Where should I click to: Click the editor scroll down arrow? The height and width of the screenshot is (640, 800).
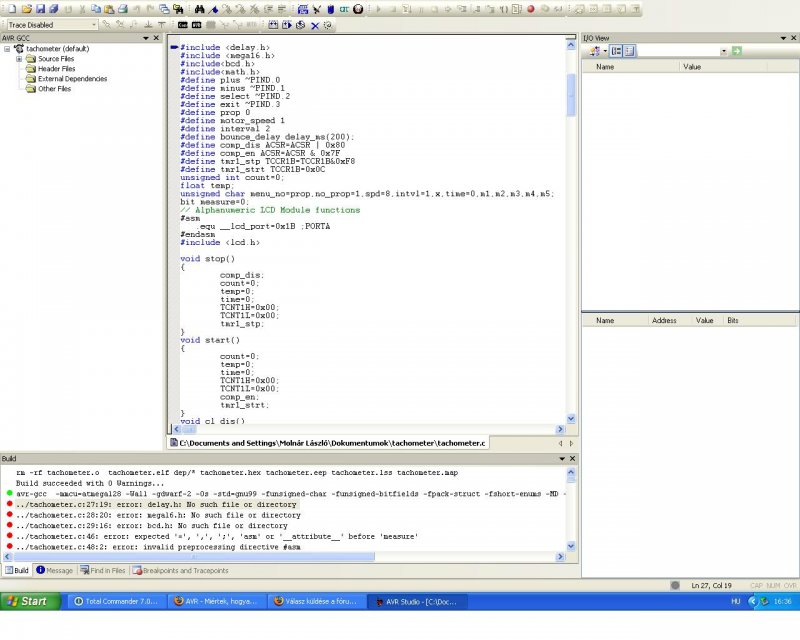[571, 419]
